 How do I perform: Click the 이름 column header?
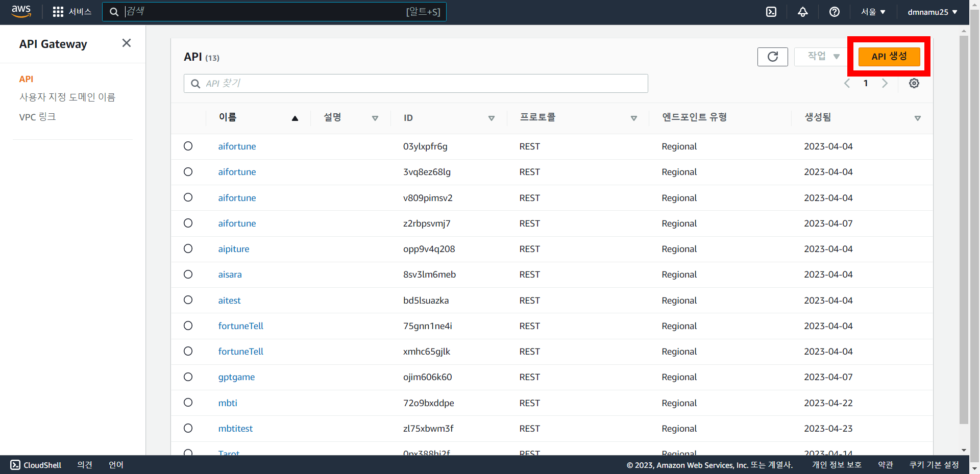click(x=228, y=117)
